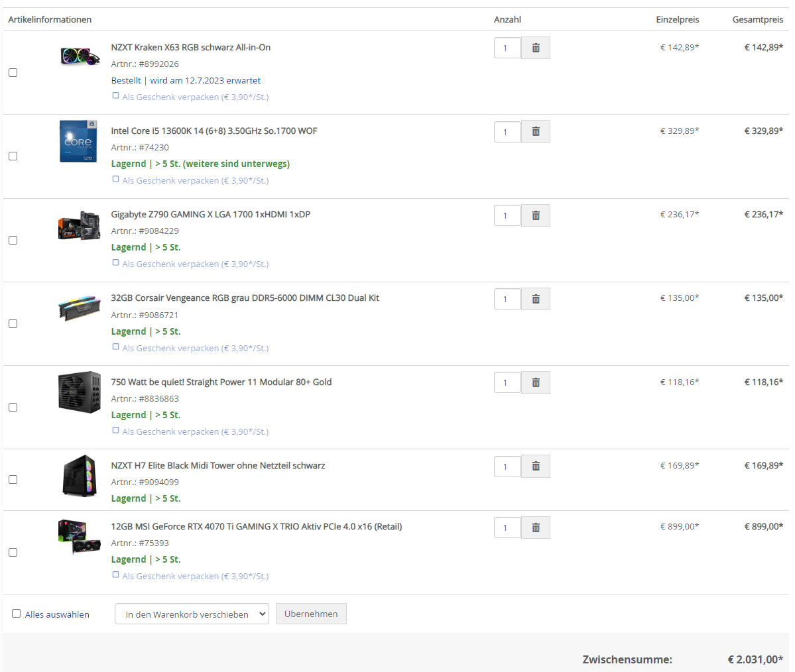Select the Corsair Vengeance DDR5 row checkbox
The image size is (795, 672).
coord(13,324)
